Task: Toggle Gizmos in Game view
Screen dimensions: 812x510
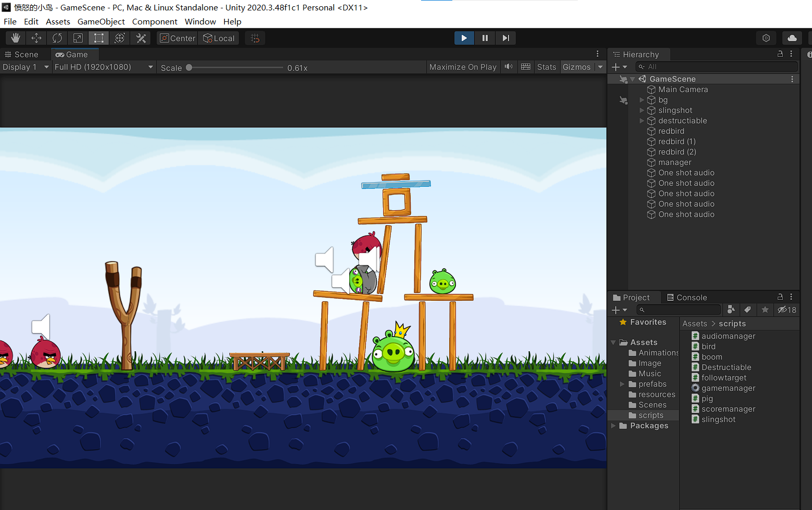Action: tap(577, 67)
